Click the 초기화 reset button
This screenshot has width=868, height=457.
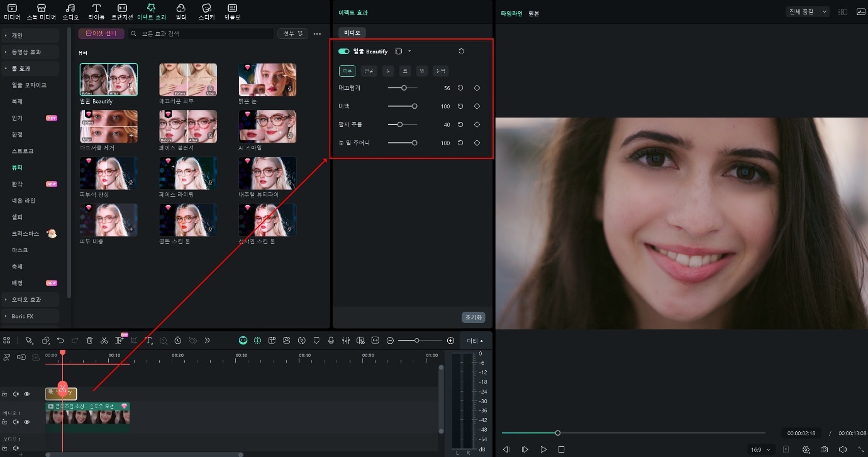pos(473,317)
